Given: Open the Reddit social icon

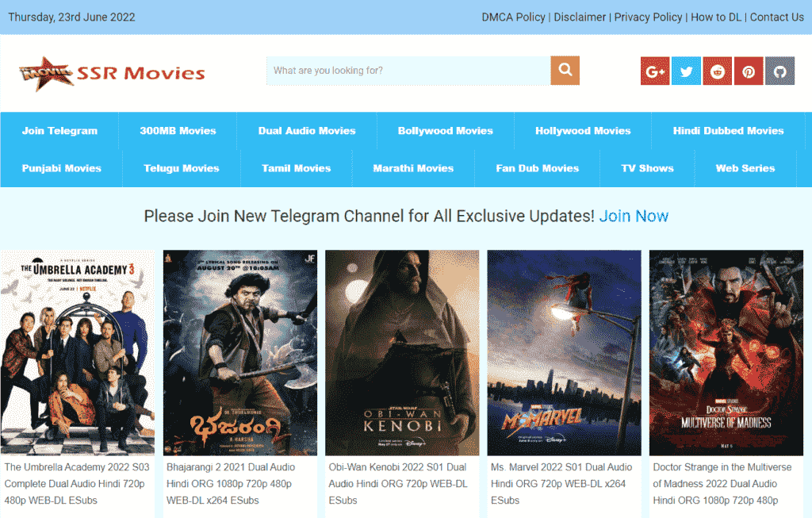Looking at the screenshot, I should click(x=717, y=71).
